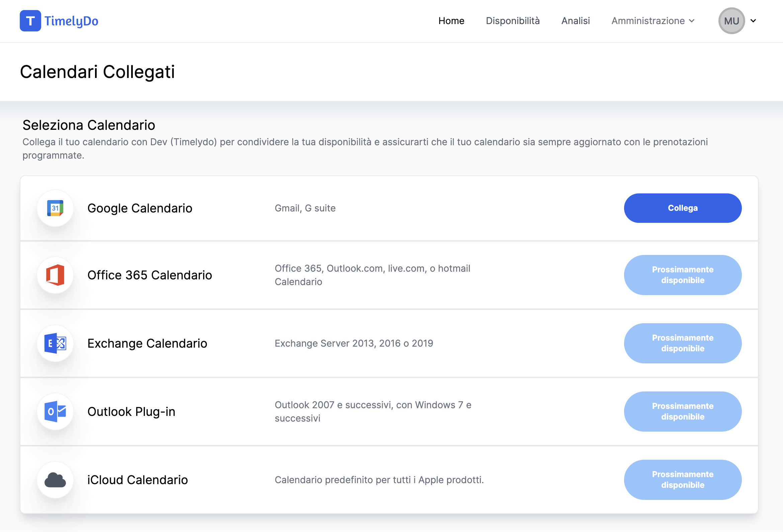Go to the Home page
Screen dimensions: 783x532
coord(451,21)
